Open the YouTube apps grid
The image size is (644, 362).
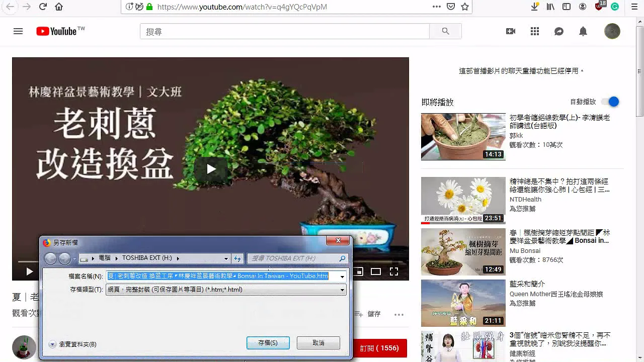click(x=535, y=31)
